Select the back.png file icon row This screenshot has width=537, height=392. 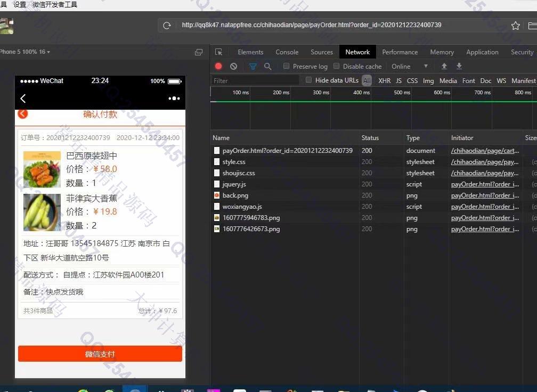coord(217,195)
